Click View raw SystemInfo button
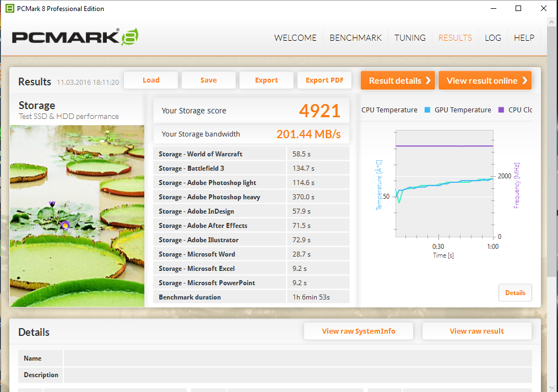The image size is (558, 392). click(359, 331)
